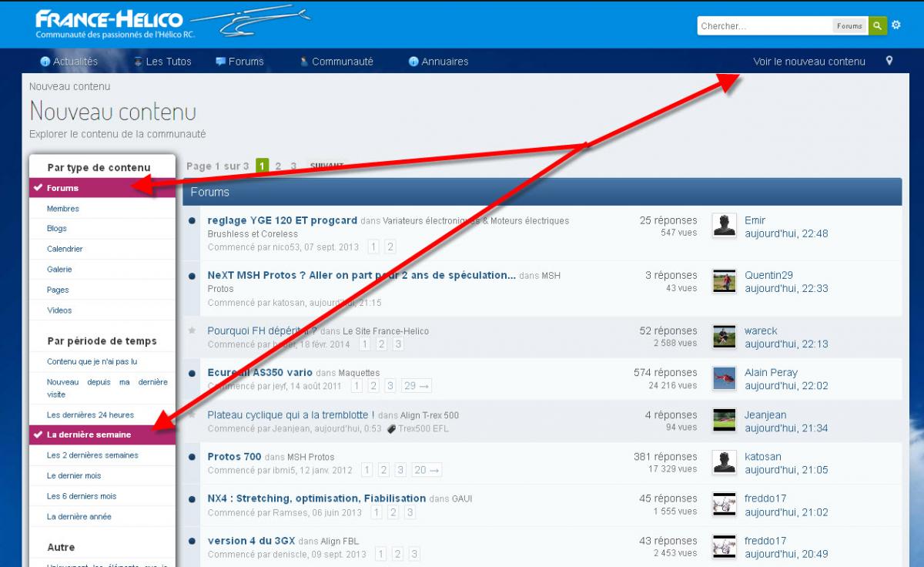Click Nouveau contenu breadcrumb
Screen dimensions: 924x567
(69, 86)
